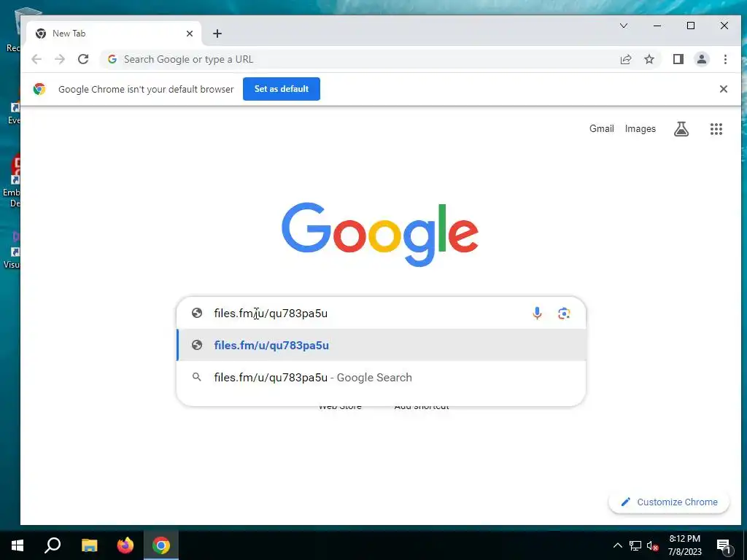747x560 pixels.
Task: Open the profile avatar icon
Action: point(701,59)
